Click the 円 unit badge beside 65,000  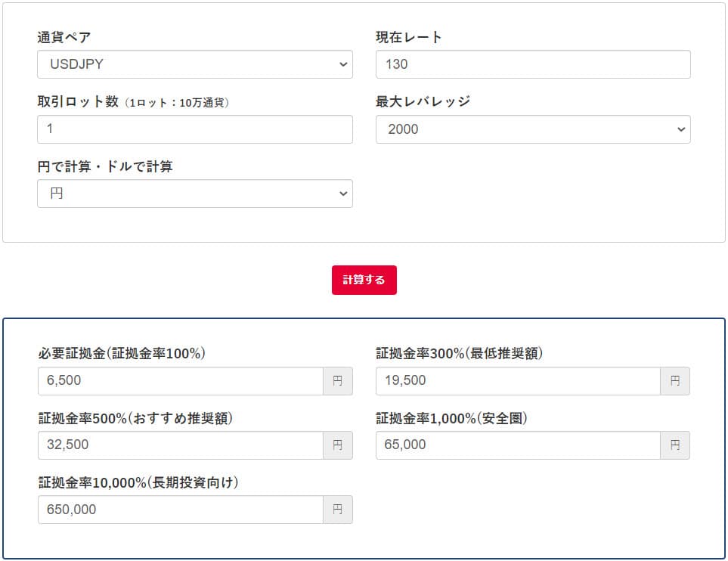[675, 445]
